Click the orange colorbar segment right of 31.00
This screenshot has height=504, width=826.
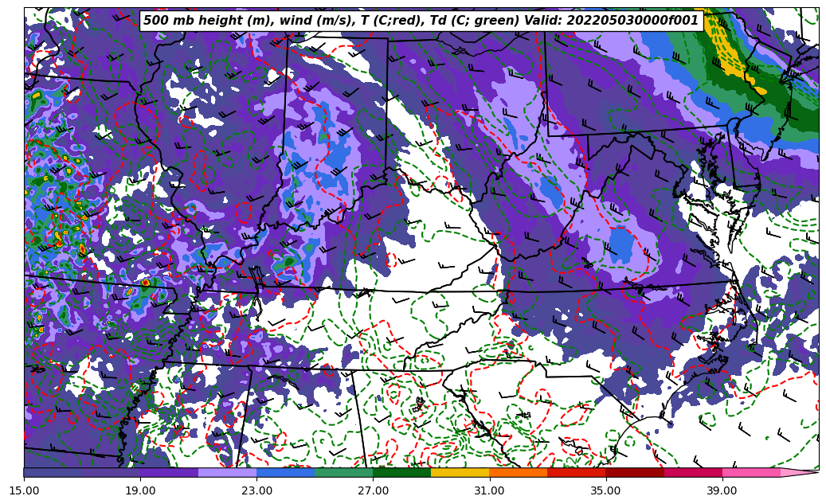518,472
